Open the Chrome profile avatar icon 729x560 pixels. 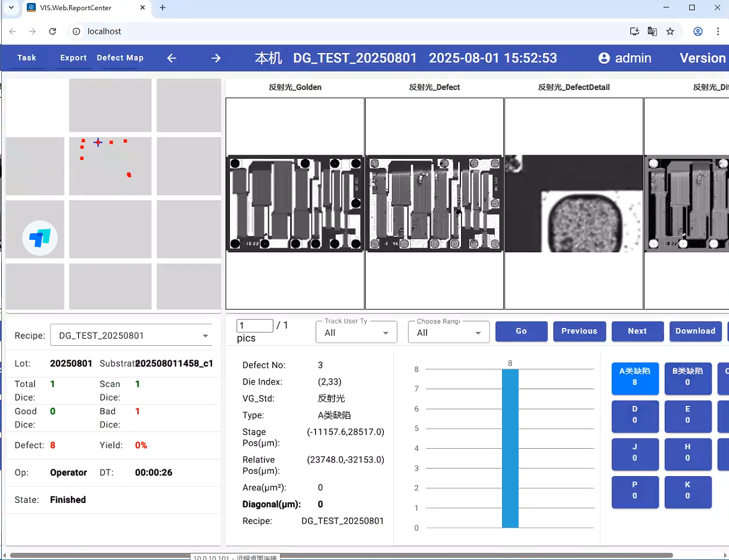click(x=698, y=32)
